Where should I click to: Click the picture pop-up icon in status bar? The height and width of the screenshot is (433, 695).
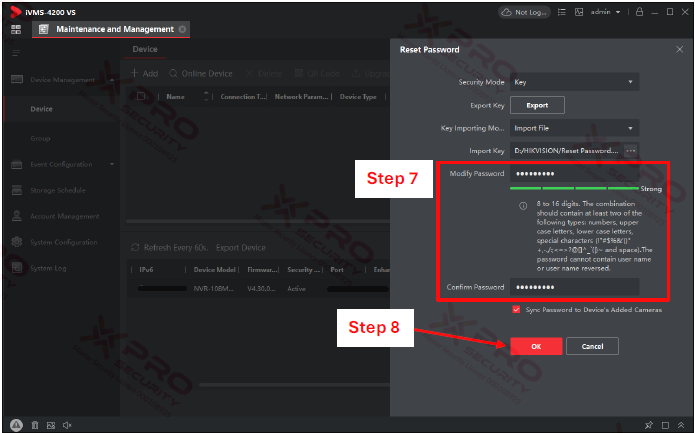coord(51,425)
